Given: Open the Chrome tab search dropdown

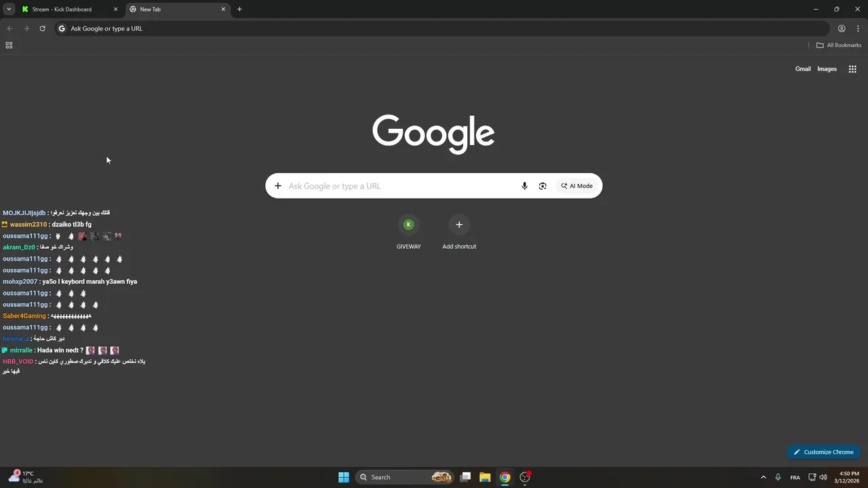Looking at the screenshot, I should [9, 9].
